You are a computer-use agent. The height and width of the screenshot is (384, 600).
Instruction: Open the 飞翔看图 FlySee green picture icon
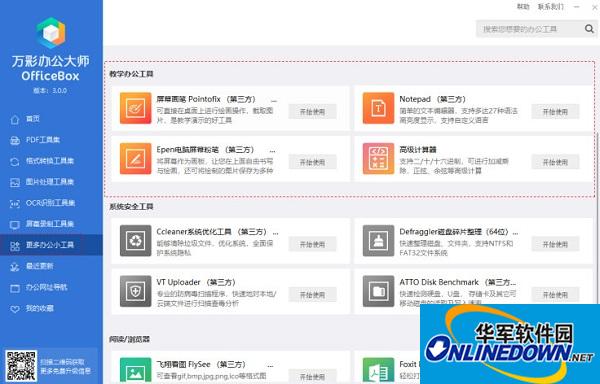135,371
